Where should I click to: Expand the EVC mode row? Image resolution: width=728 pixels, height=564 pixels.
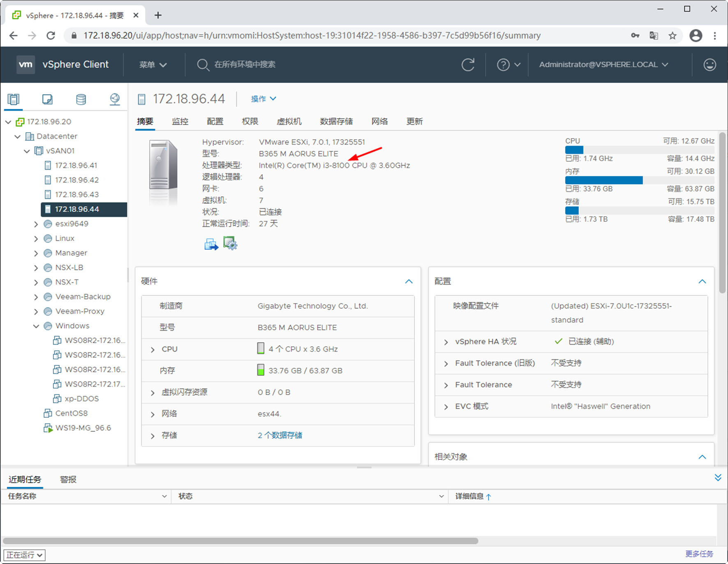446,407
